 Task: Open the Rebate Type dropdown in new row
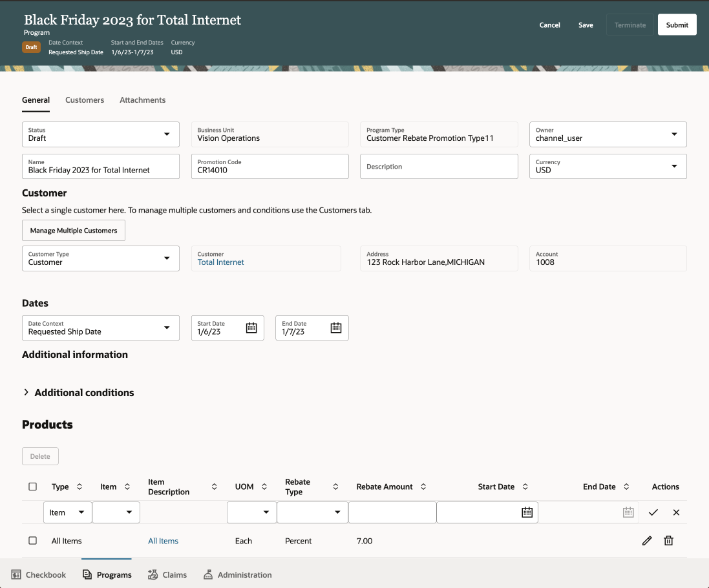(312, 512)
